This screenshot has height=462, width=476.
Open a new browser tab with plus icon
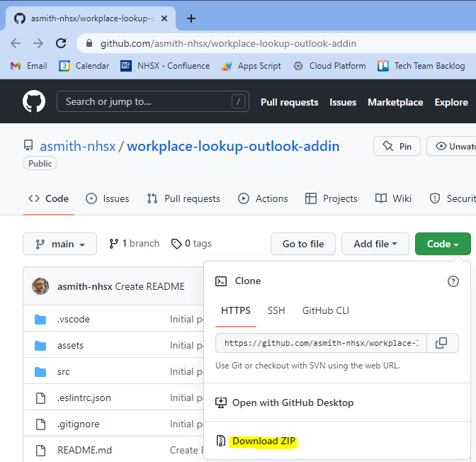[x=191, y=18]
